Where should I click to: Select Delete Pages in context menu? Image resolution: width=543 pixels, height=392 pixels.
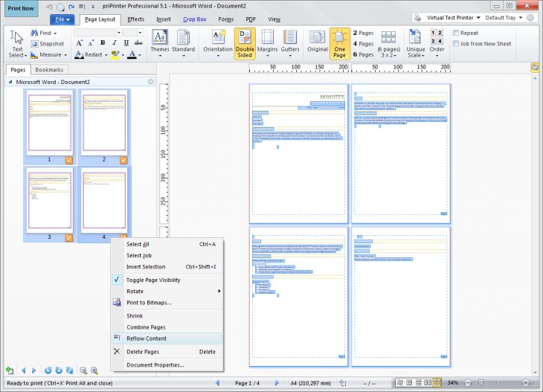click(x=167, y=352)
